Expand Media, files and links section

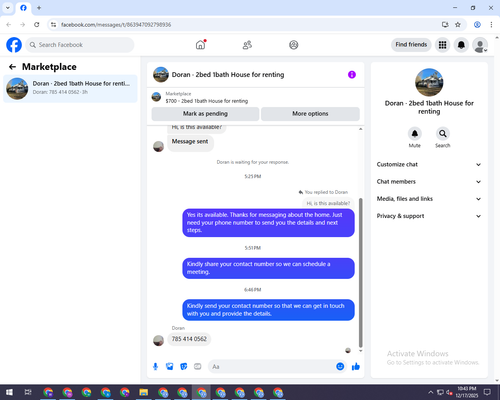[x=429, y=199]
